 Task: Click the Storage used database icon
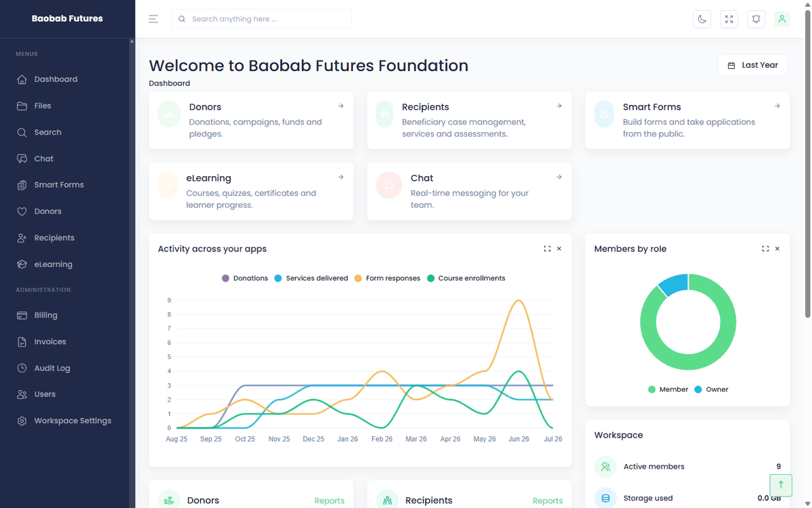click(606, 498)
